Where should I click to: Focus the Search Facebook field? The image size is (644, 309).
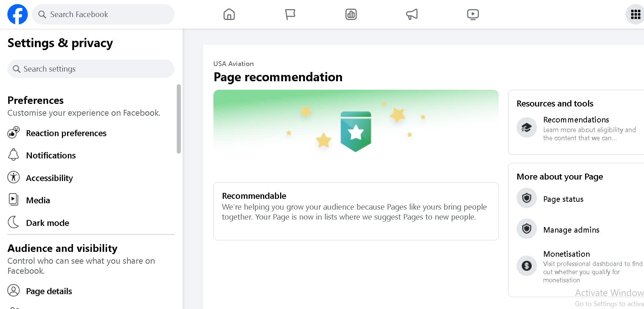[x=103, y=14]
